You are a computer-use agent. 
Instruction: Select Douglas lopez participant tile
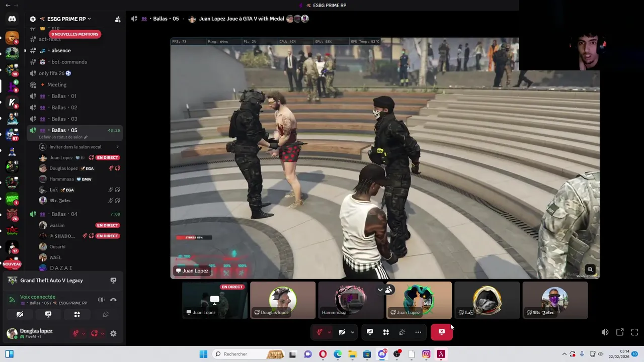[283, 300]
